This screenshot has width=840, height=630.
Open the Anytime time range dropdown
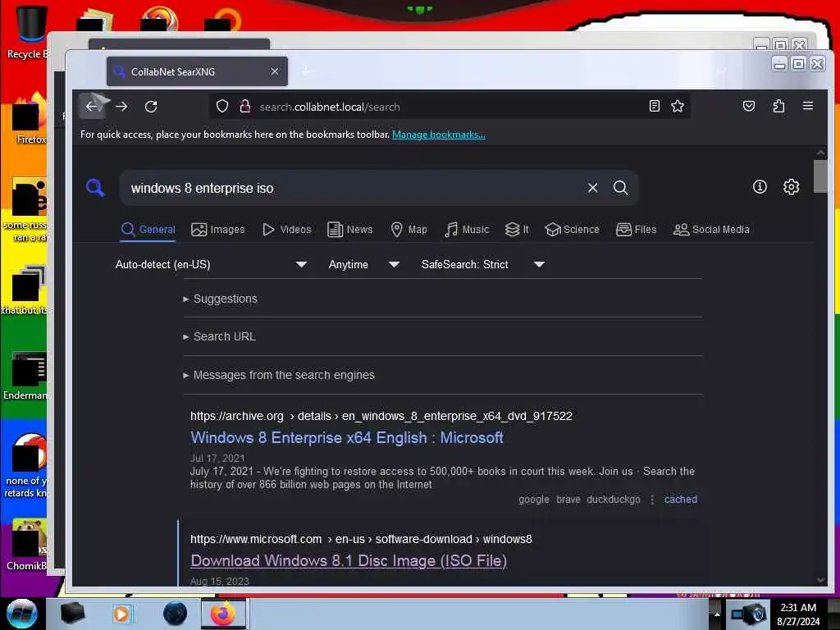pos(363,264)
